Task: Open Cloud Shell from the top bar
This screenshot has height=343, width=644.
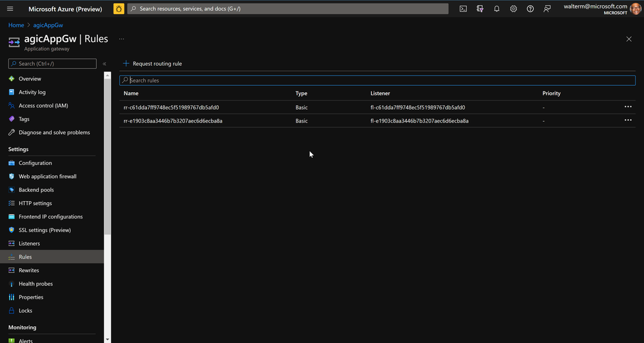Action: pos(463,8)
